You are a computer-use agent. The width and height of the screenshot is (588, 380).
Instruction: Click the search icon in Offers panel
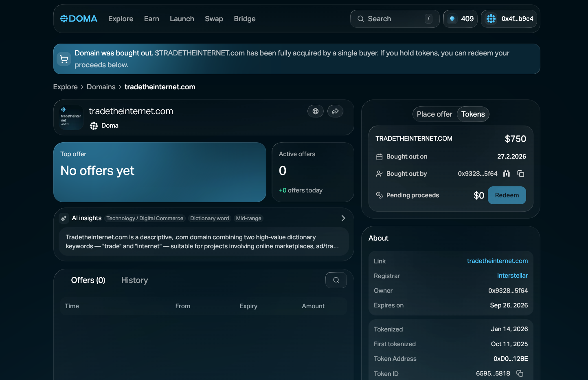click(336, 280)
